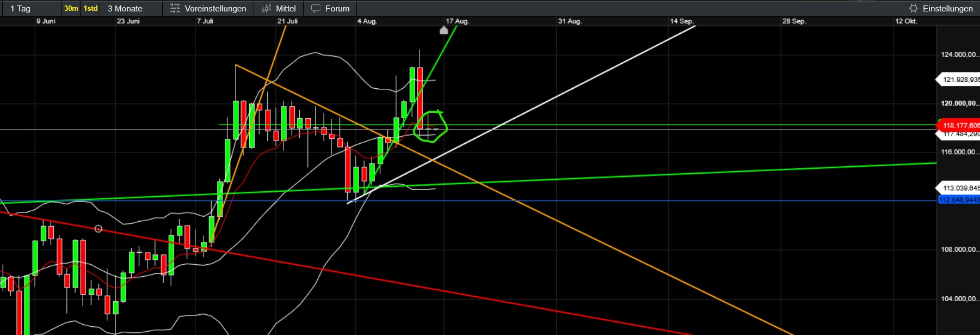Click the 21 Juli date label
Screen dimensions: 980x335
coord(287,21)
